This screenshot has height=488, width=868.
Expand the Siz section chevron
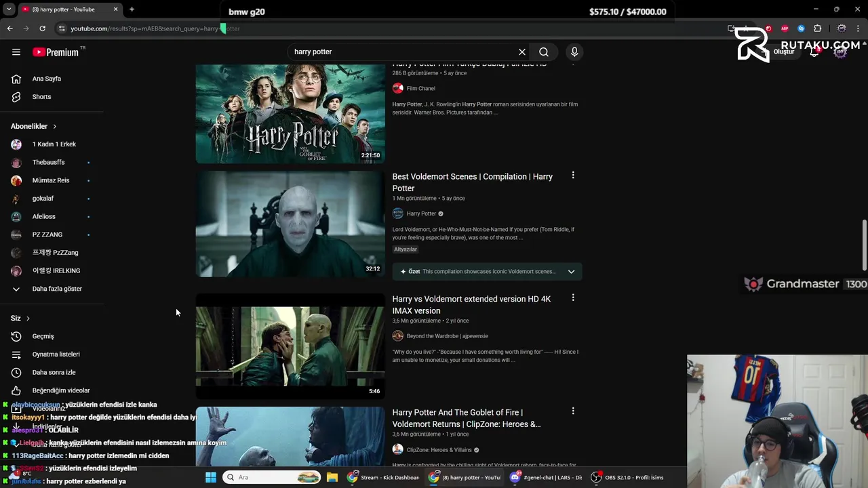pos(28,319)
